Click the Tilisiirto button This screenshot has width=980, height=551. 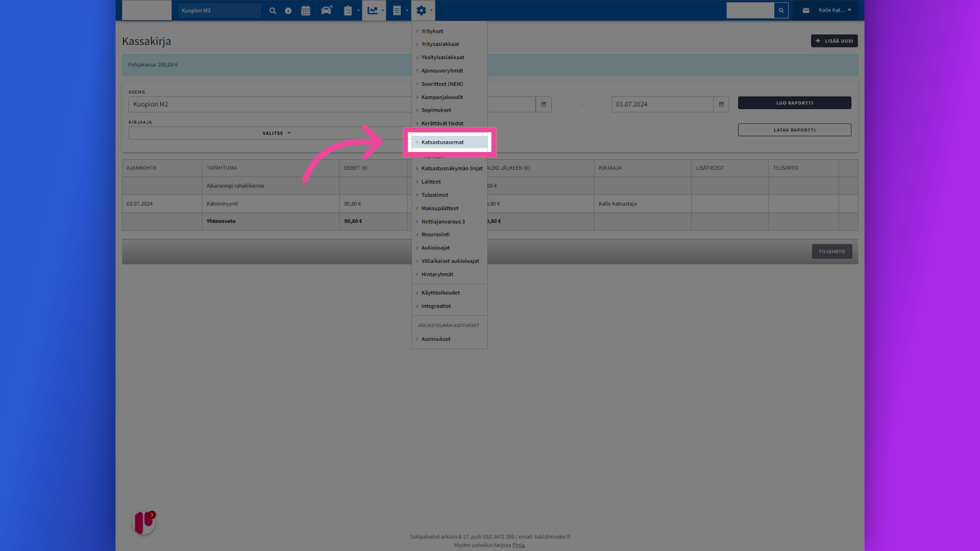(x=832, y=252)
